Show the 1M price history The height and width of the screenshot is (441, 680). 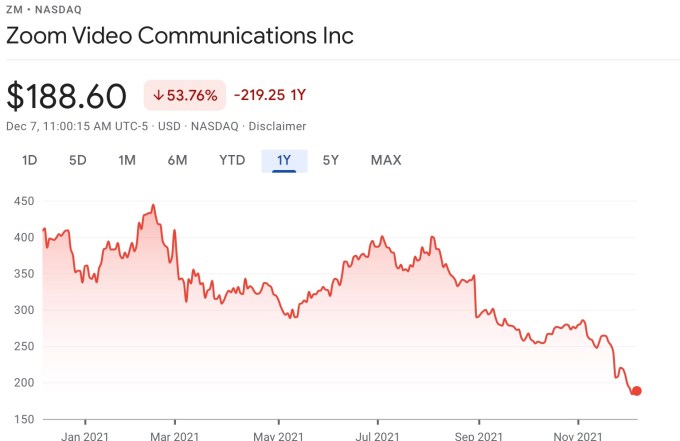127,160
